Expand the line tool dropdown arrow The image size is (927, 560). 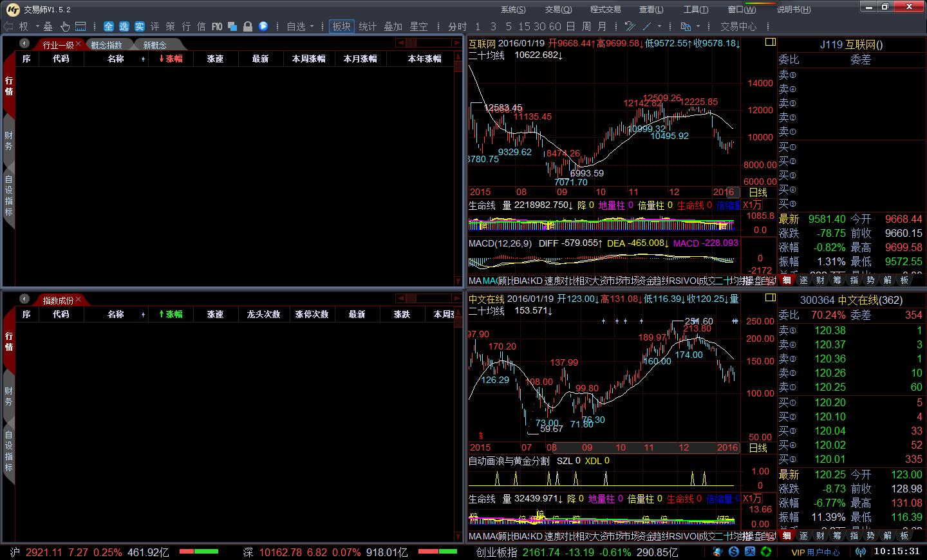pos(659,27)
